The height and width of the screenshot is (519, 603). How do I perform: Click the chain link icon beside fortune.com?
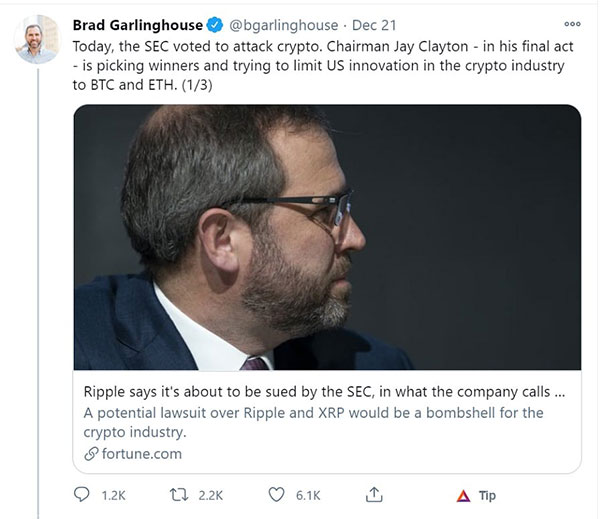[92, 455]
